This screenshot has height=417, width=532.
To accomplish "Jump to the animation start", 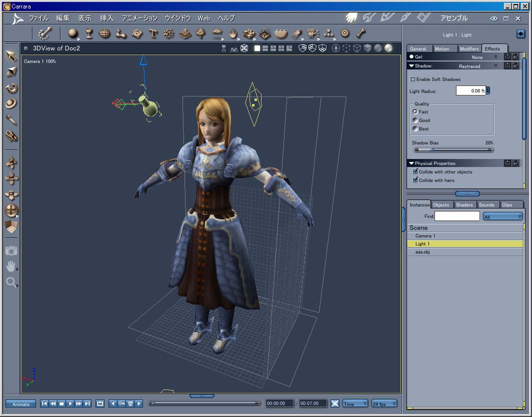I will [44, 403].
